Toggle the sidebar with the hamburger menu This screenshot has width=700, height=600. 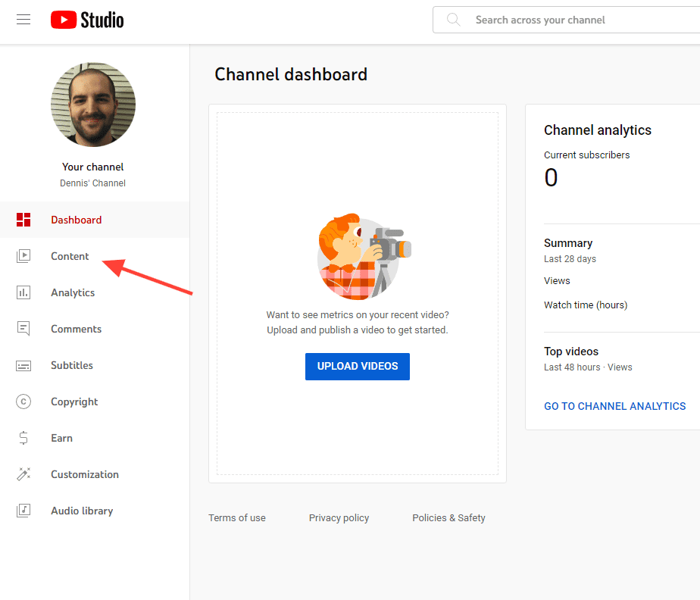tap(23, 19)
